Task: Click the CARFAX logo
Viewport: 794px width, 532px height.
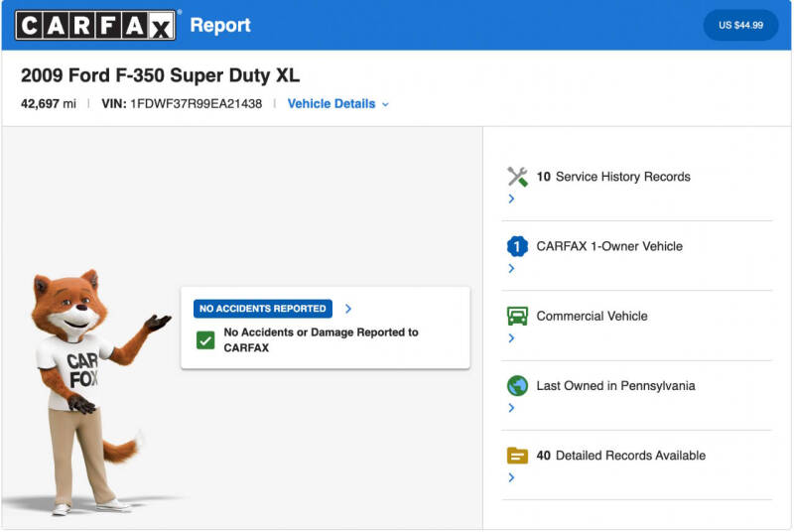Action: tap(95, 25)
